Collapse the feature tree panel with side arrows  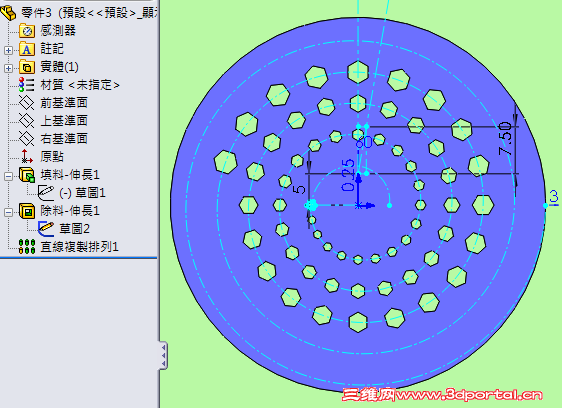click(163, 355)
